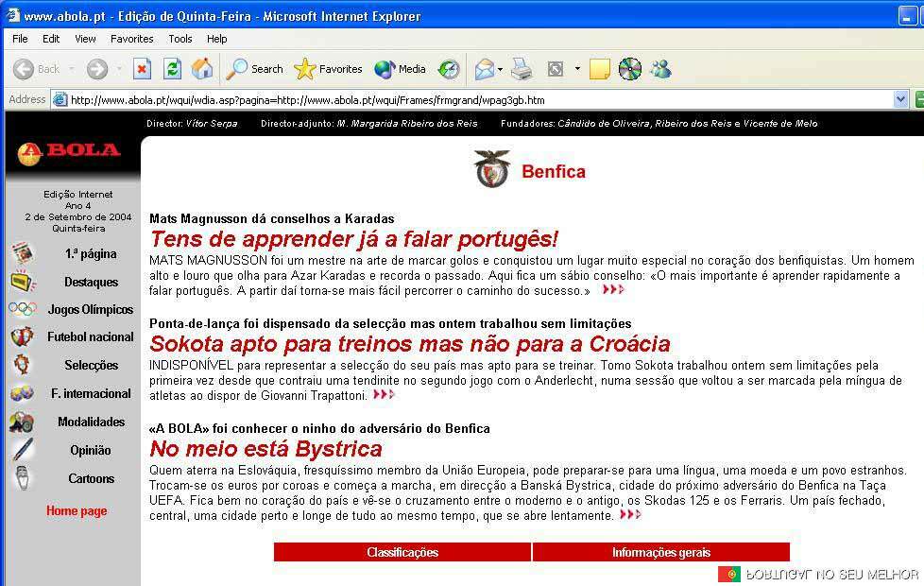Viewport: 924px width, 586px height.
Task: Click the page icon in the address bar
Action: click(x=60, y=99)
